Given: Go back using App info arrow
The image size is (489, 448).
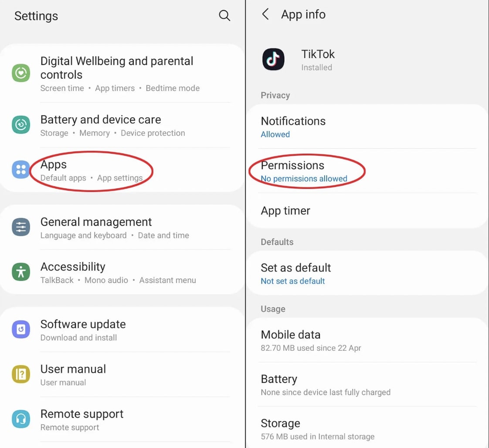Looking at the screenshot, I should point(265,14).
